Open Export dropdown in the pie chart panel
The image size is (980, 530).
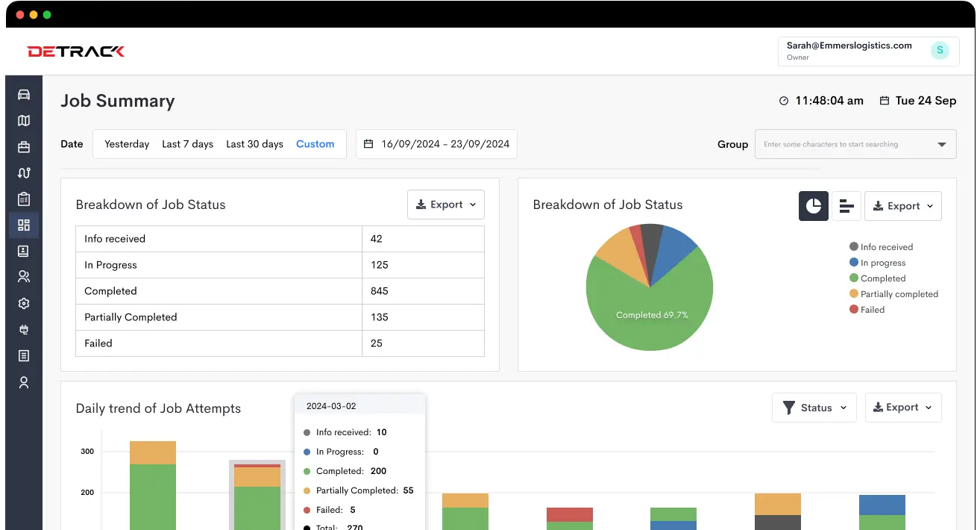[x=903, y=206]
